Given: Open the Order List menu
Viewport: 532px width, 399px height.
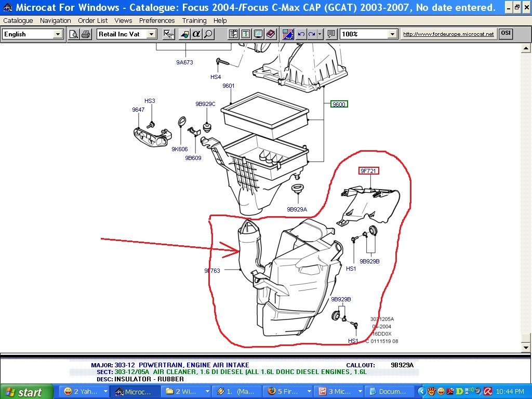Looking at the screenshot, I should click(93, 21).
